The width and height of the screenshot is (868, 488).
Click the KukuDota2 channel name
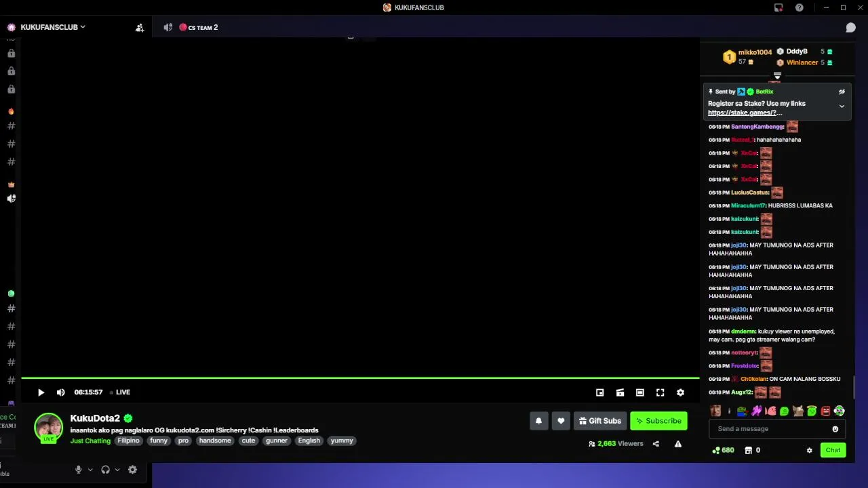[x=95, y=418]
